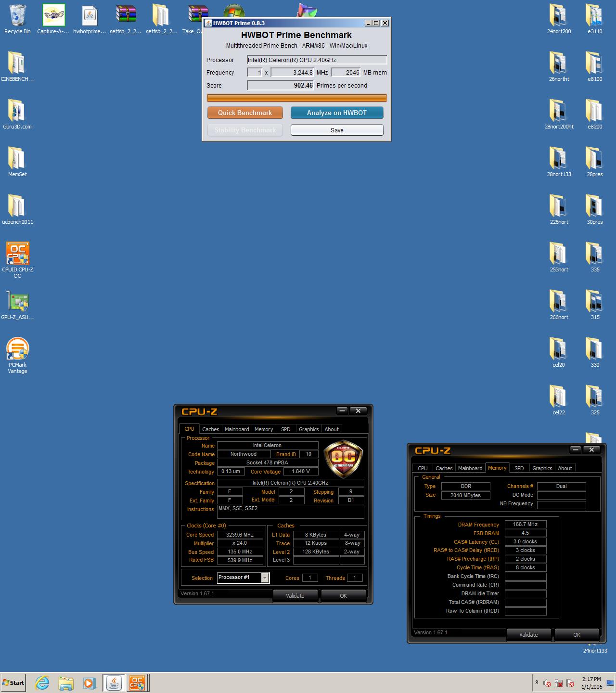The height and width of the screenshot is (693, 616).
Task: Click the orange benchmark progress bar
Action: point(297,98)
